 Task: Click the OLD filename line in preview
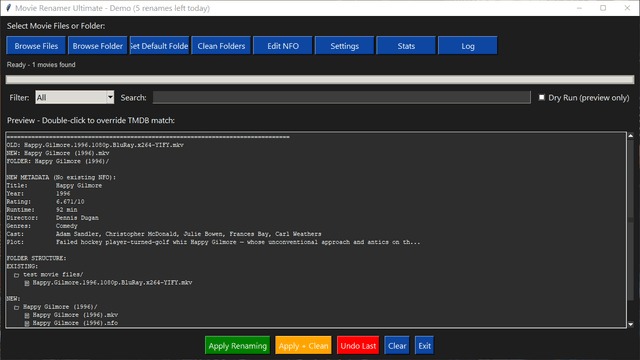(95, 145)
